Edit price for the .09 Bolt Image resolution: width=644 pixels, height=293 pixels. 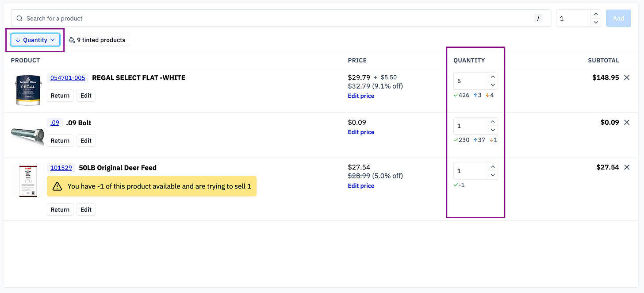[x=361, y=132]
